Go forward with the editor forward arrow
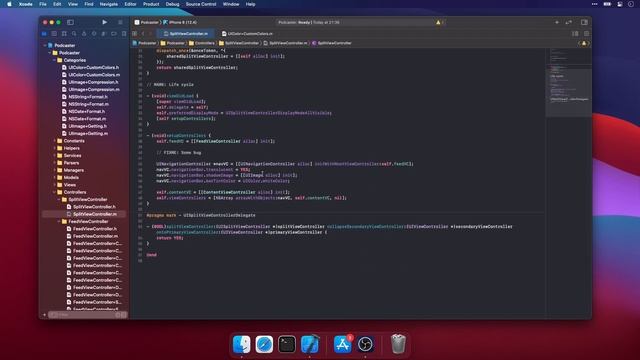Viewport: 640px width, 360px height. pyautogui.click(x=151, y=33)
